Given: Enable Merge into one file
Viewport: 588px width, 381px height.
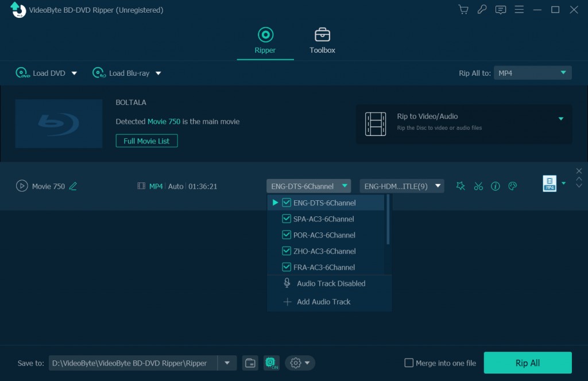Looking at the screenshot, I should pos(409,363).
